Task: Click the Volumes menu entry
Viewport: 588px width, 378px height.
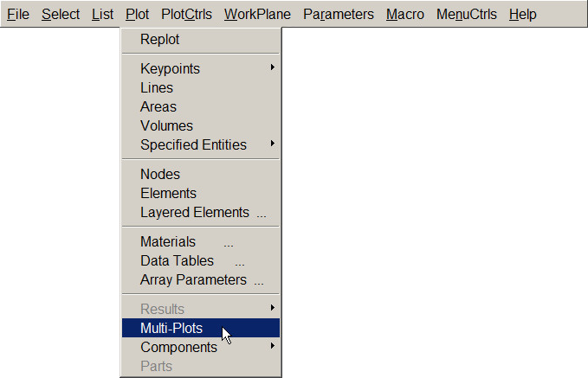Action: tap(165, 125)
